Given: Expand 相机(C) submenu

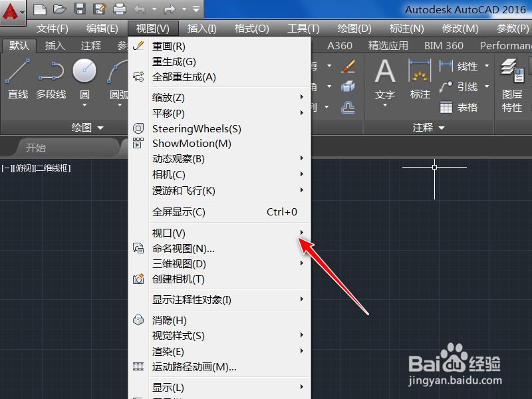Looking at the screenshot, I should (219, 175).
